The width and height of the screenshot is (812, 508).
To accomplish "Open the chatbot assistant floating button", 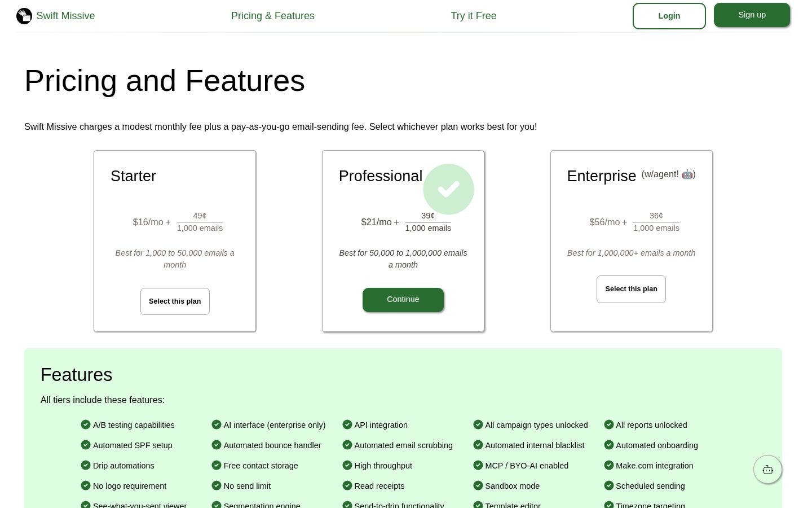I will (768, 470).
